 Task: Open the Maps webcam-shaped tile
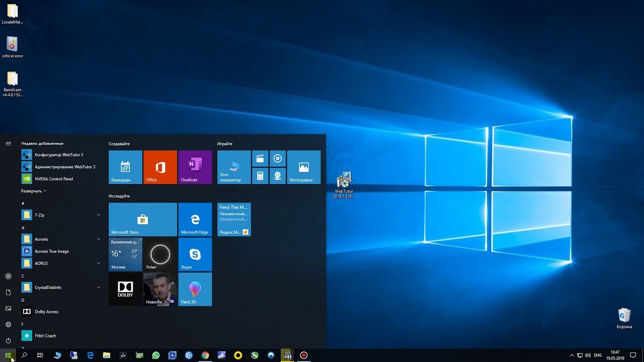pos(278,176)
